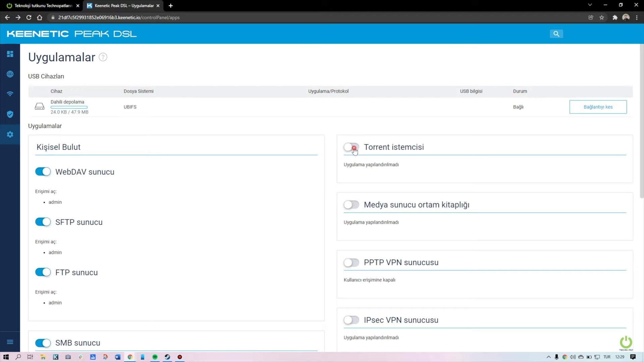Viewport: 644px width, 362px height.
Task: Enable the Torrent istemcisi toggle
Action: [x=351, y=147]
